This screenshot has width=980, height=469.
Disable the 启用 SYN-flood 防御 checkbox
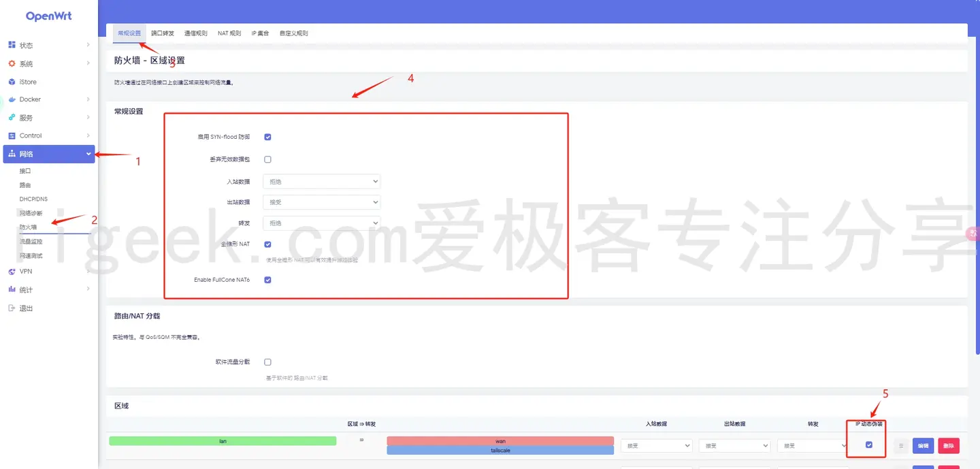point(267,136)
